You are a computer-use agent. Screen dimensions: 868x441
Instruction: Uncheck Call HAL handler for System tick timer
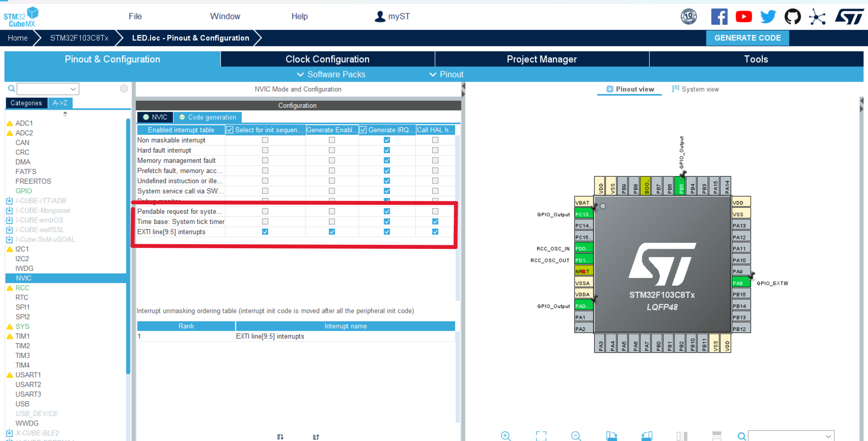[435, 221]
